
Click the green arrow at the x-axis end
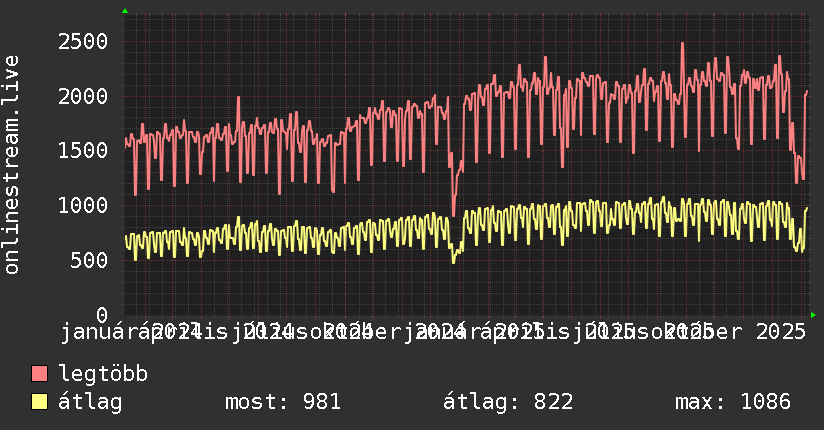(813, 315)
